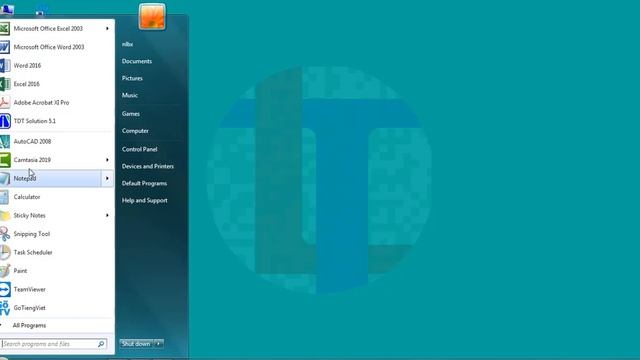Open the AutoCAD 2008 icon
Image resolution: width=640 pixels, height=360 pixels.
pos(4,142)
